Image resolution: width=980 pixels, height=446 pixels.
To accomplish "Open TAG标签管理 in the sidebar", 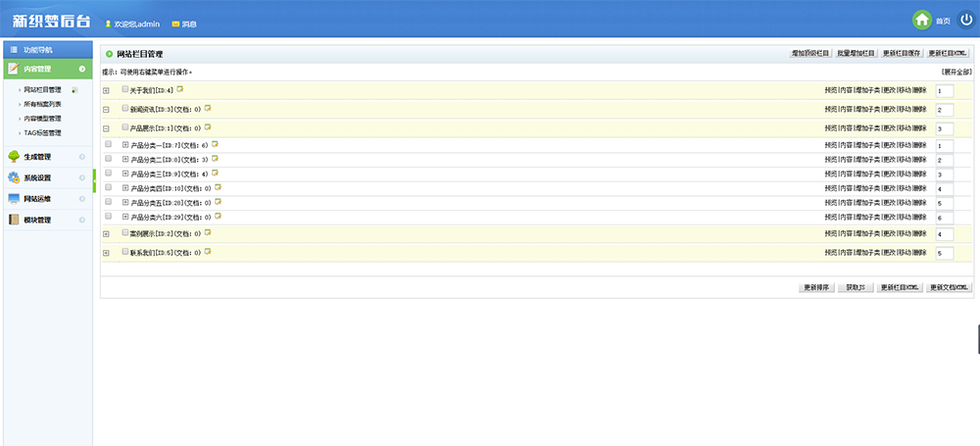I will coord(42,132).
